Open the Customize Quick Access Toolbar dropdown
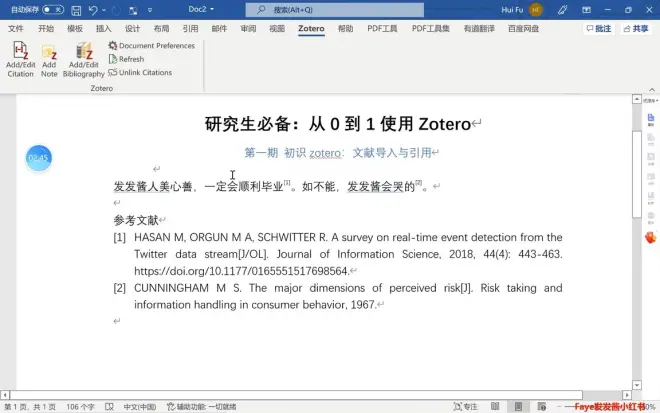 point(150,10)
